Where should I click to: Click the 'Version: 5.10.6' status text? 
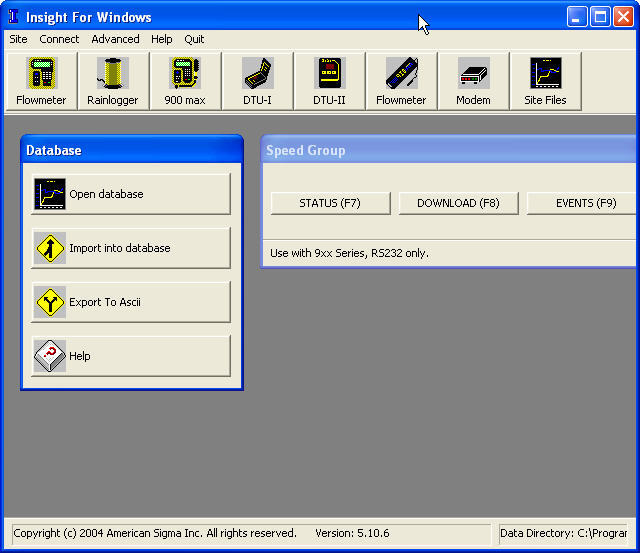coord(352,533)
